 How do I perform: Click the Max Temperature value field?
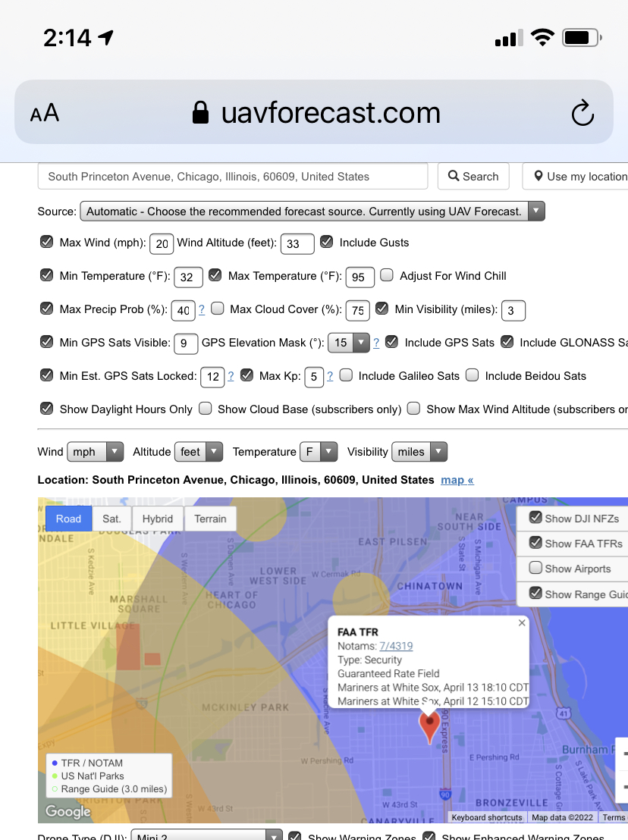tap(360, 277)
